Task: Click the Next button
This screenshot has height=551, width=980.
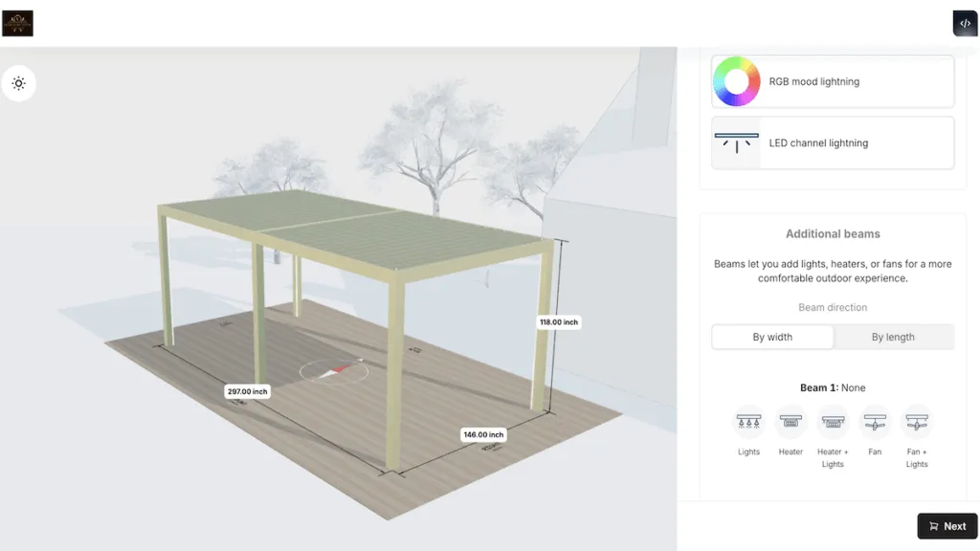Action: click(x=947, y=526)
